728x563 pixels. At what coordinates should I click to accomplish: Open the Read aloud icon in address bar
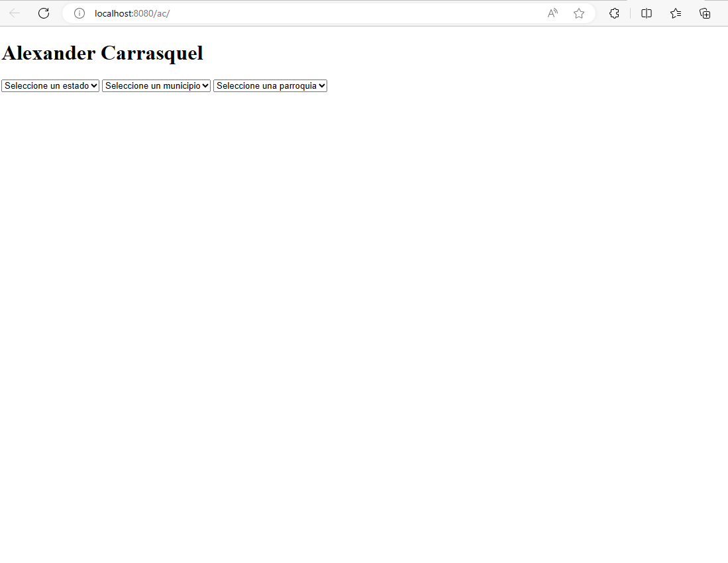click(x=552, y=13)
